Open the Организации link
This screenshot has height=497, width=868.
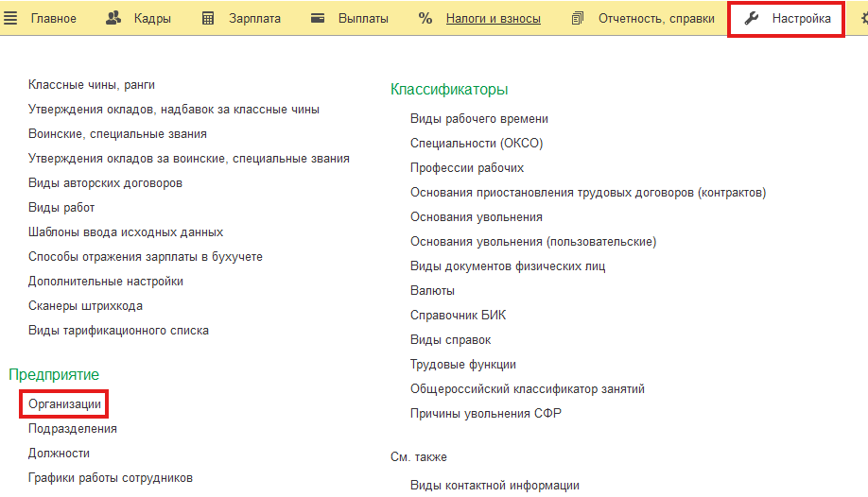coord(64,404)
